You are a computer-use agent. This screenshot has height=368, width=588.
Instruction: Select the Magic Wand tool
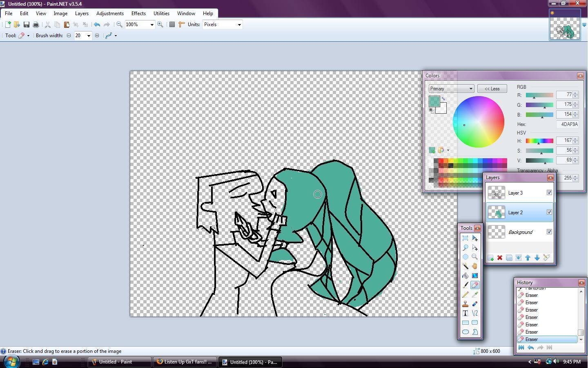click(465, 266)
